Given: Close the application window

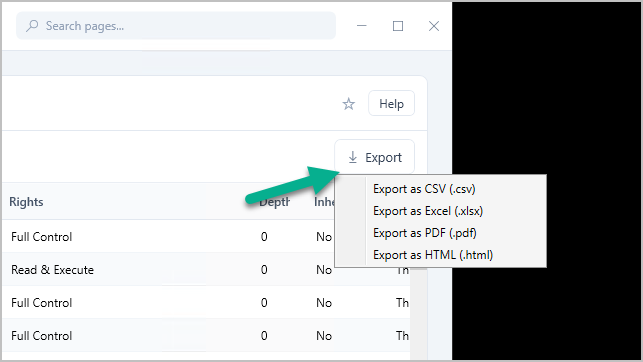Looking at the screenshot, I should pos(434,26).
